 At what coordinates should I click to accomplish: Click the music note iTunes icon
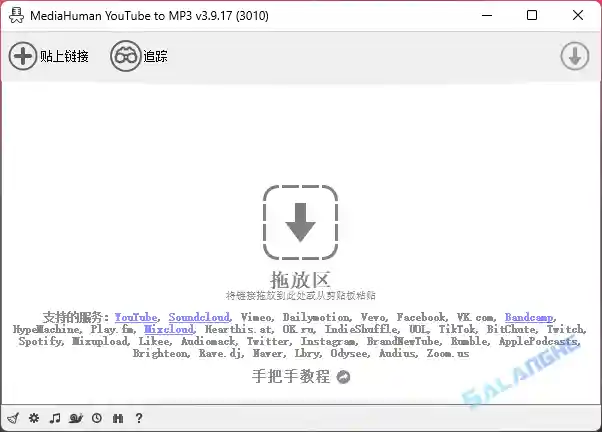[55, 418]
